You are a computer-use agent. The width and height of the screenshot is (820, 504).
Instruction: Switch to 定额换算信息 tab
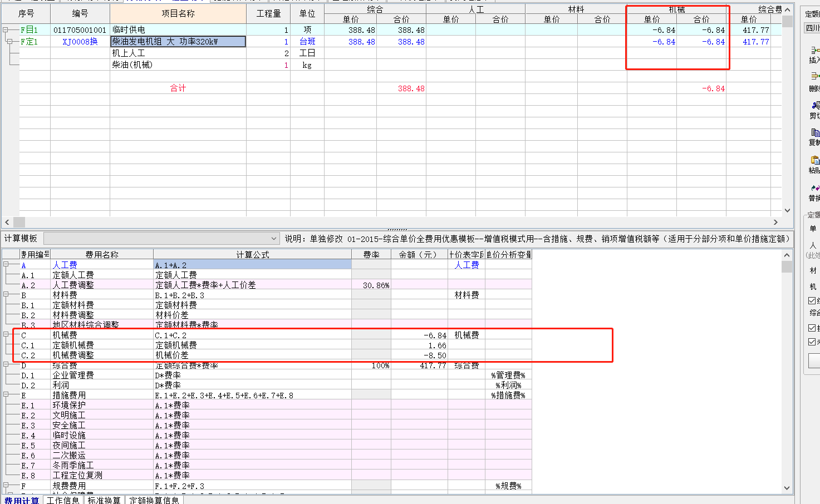tap(154, 500)
